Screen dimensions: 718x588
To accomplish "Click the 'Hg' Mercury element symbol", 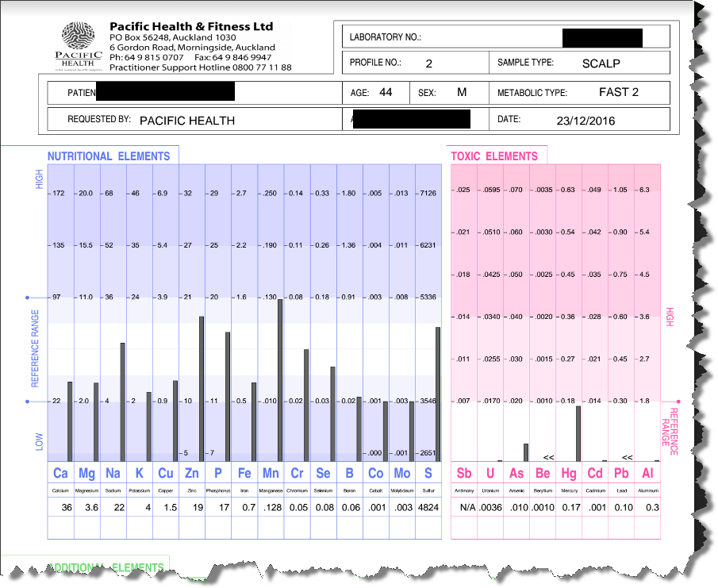I will point(569,473).
